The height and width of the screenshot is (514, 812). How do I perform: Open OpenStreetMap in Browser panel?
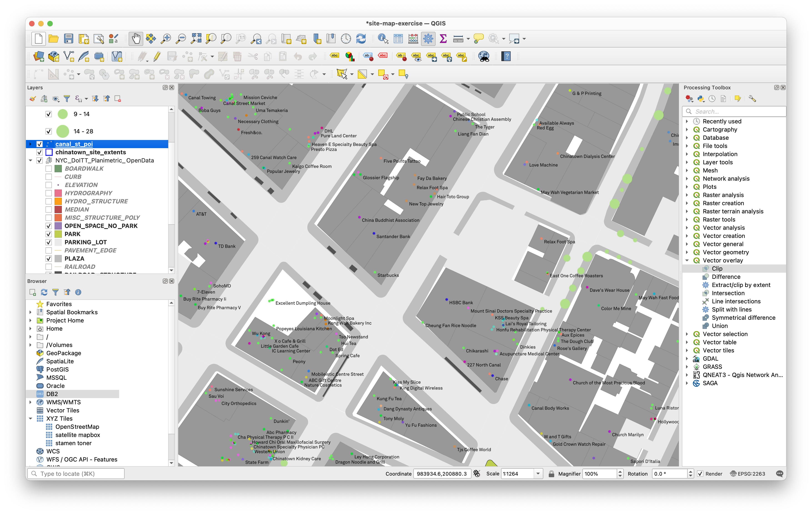pyautogui.click(x=77, y=427)
